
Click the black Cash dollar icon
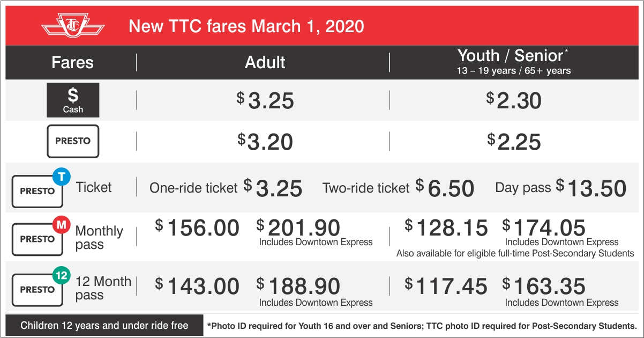pyautogui.click(x=73, y=100)
